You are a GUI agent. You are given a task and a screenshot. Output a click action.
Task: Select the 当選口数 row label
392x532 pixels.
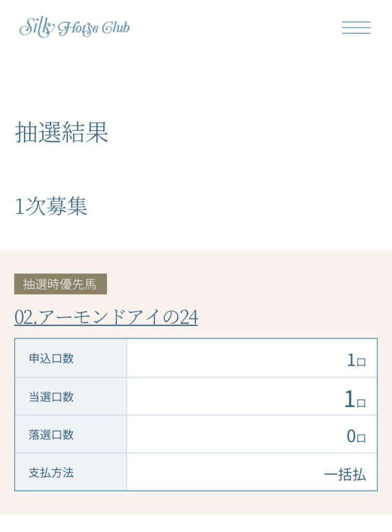[51, 396]
